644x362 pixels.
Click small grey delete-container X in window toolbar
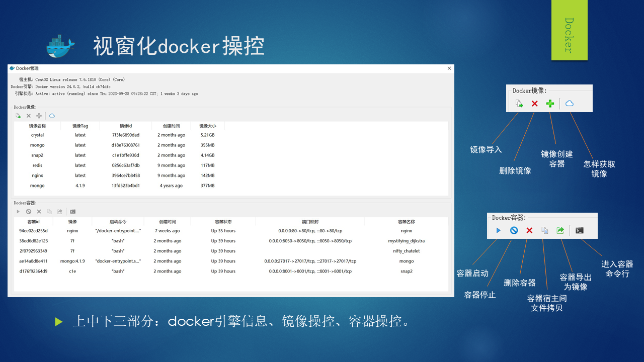(39, 212)
